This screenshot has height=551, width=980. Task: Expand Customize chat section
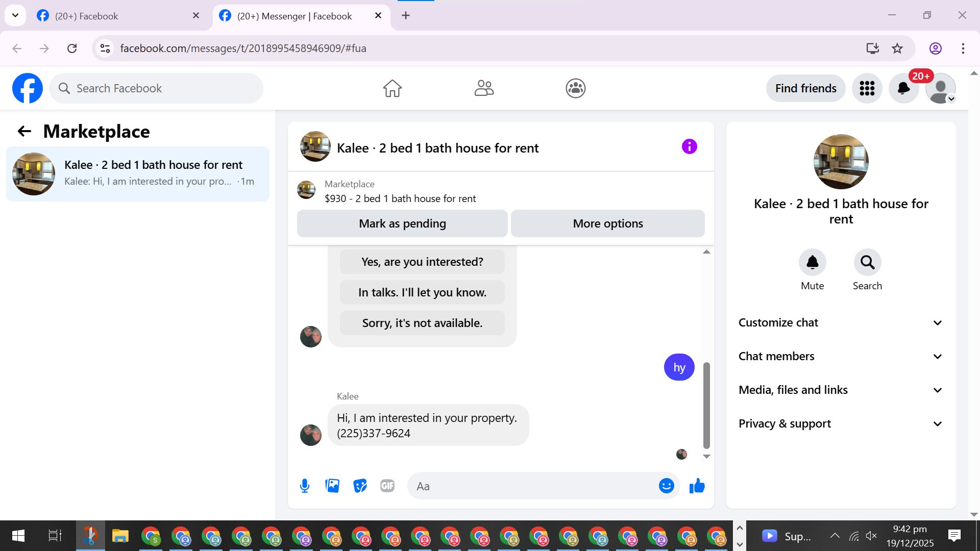coord(841,322)
